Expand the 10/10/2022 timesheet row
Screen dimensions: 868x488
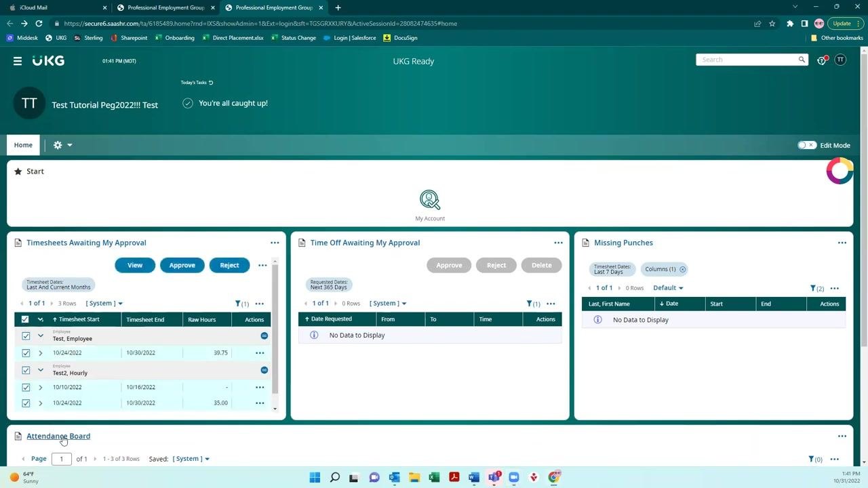pos(40,388)
